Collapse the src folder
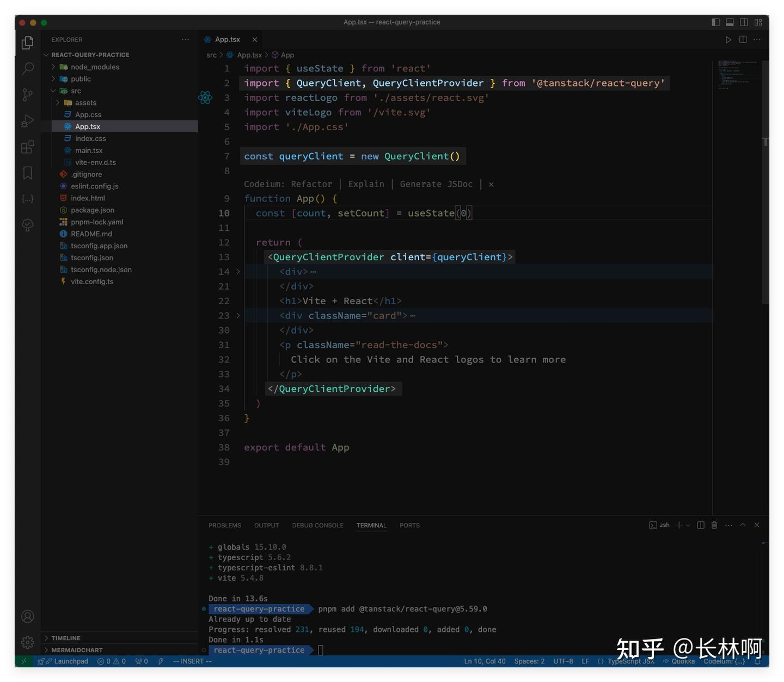The height and width of the screenshot is (682, 784). [53, 90]
